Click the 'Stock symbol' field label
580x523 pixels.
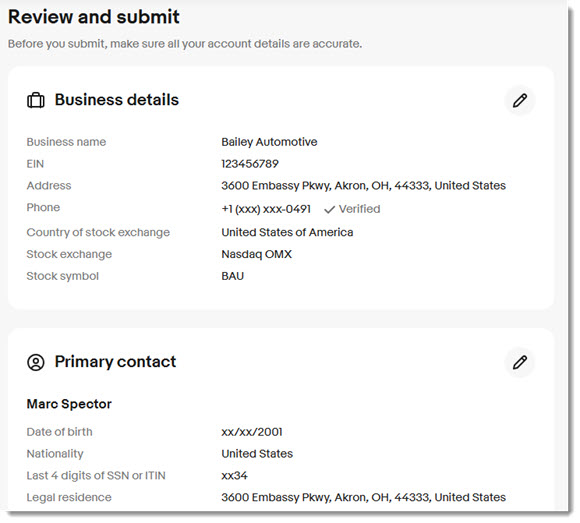(x=63, y=276)
